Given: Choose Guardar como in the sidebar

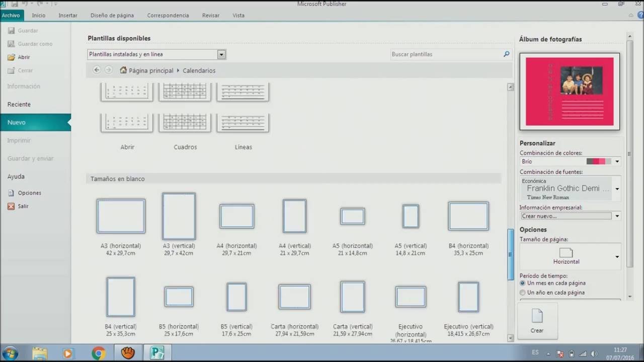Looking at the screenshot, I should tap(30, 44).
